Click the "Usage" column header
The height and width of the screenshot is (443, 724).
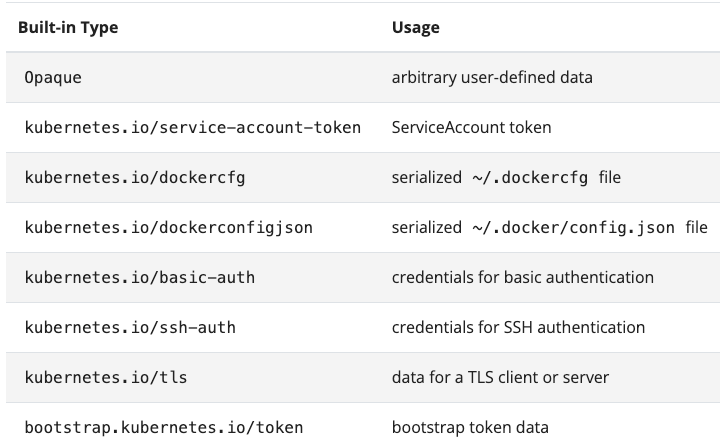pos(415,27)
